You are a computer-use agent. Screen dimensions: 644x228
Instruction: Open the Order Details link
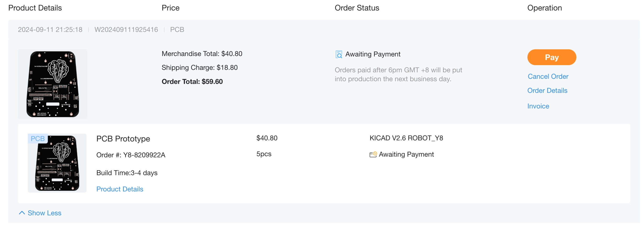[x=547, y=91]
